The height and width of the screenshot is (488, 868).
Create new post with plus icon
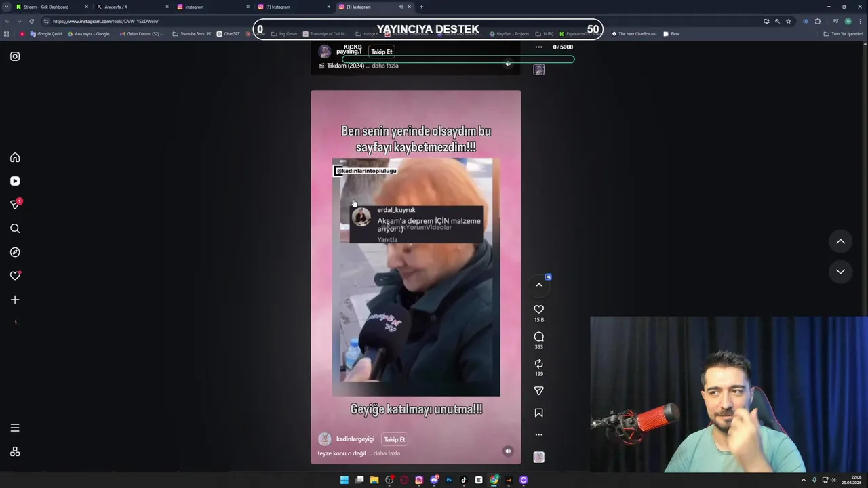tap(15, 300)
